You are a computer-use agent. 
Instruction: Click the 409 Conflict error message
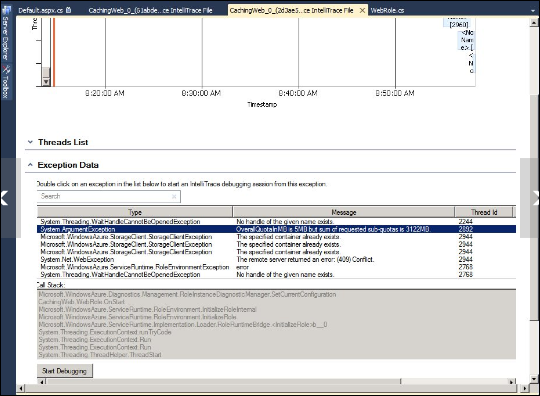click(x=305, y=259)
